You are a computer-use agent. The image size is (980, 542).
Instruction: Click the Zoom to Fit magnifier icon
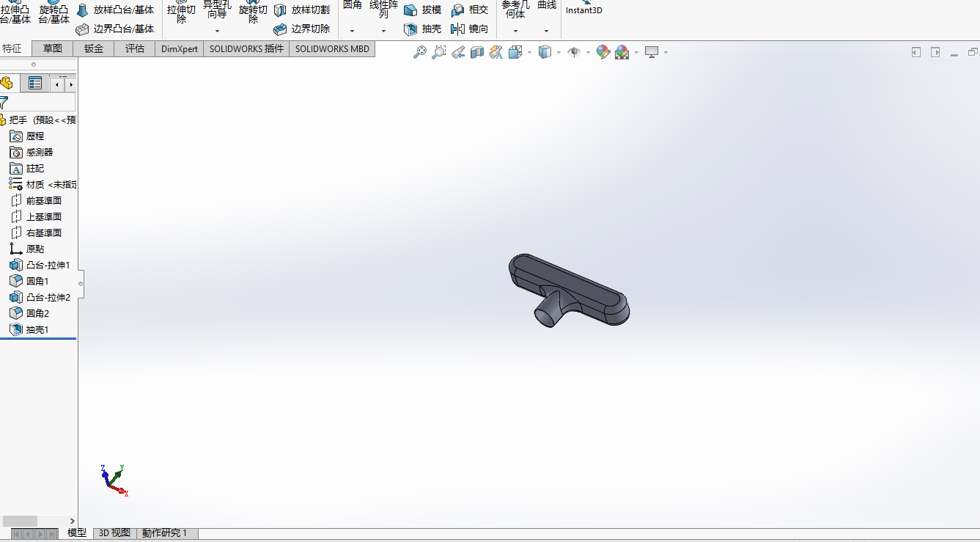pyautogui.click(x=420, y=52)
